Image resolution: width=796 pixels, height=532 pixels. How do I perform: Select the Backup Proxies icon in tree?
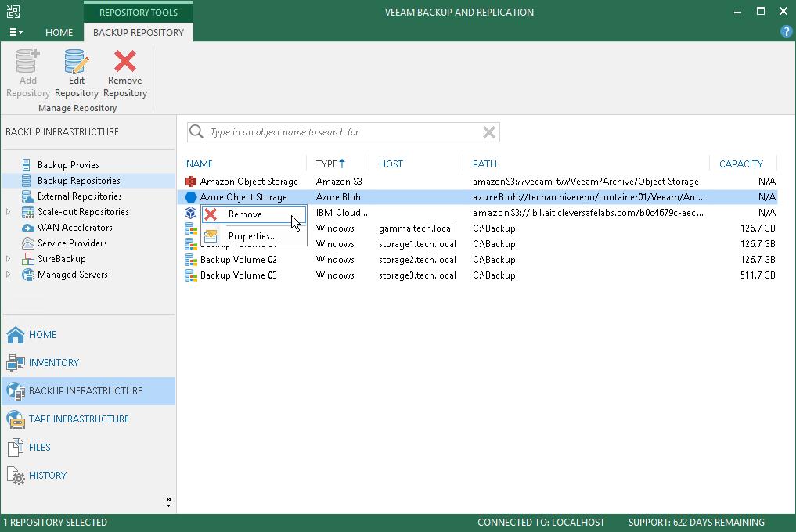[x=26, y=165]
